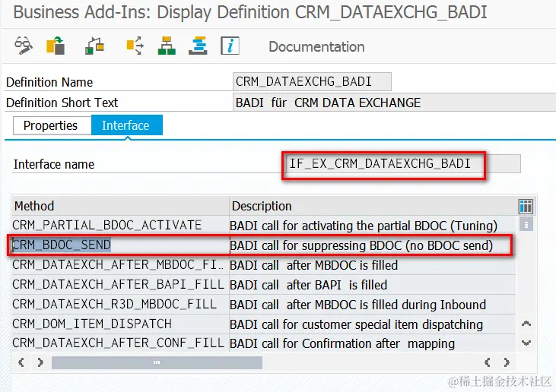This screenshot has height=392, width=556.
Task: Click the Description column header
Action: 373,206
